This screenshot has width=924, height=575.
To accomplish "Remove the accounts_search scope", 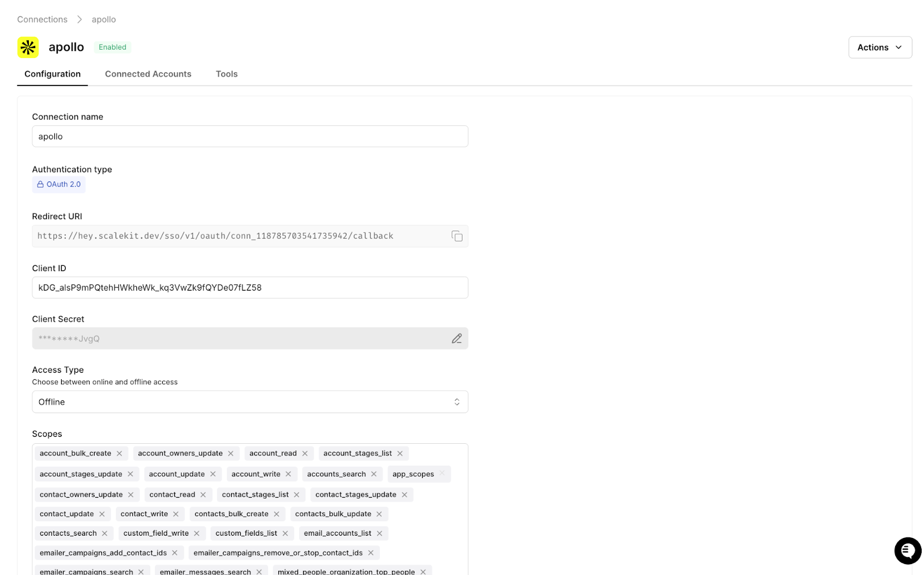I will 374,474.
